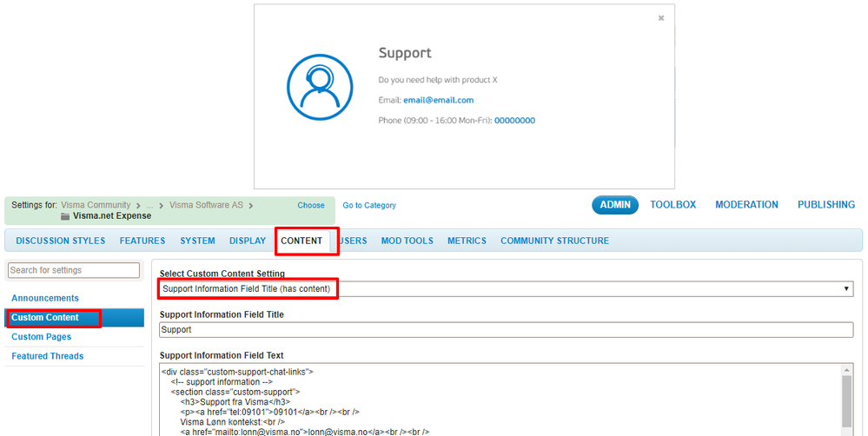Select the ADMIN button
The height and width of the screenshot is (436, 868).
615,205
